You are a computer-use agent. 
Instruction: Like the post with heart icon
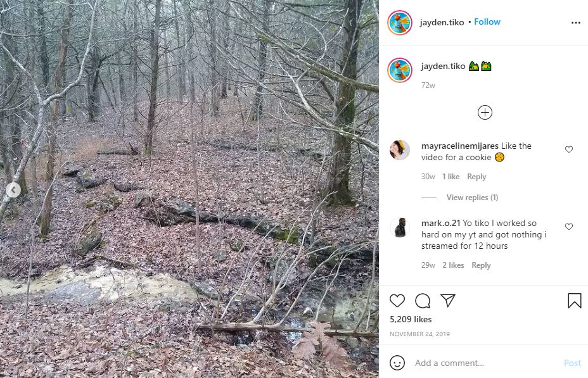[397, 301]
